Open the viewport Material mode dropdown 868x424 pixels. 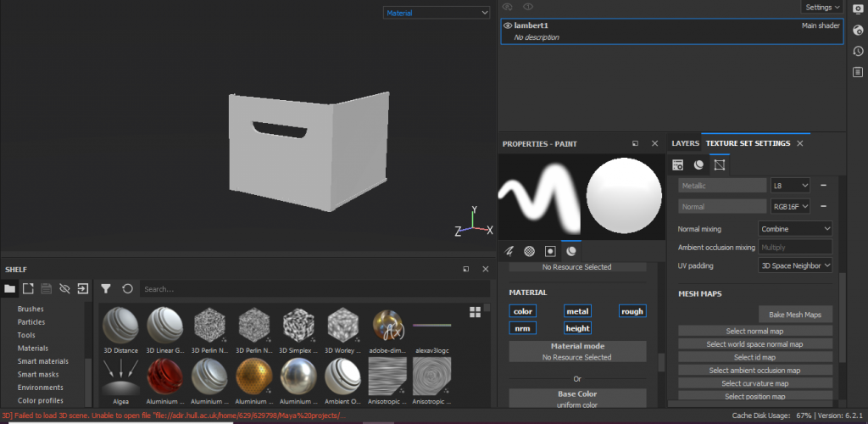click(437, 13)
